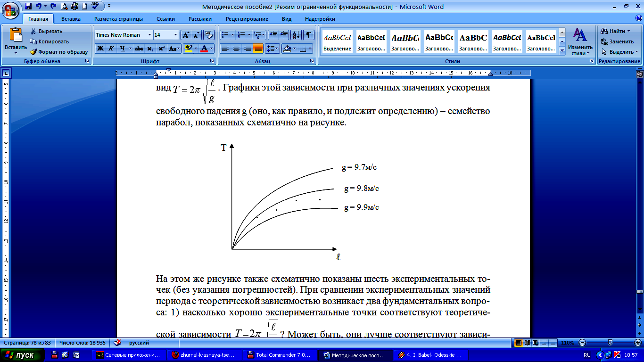Click the tab selector at ruler corner

(x=6, y=73)
